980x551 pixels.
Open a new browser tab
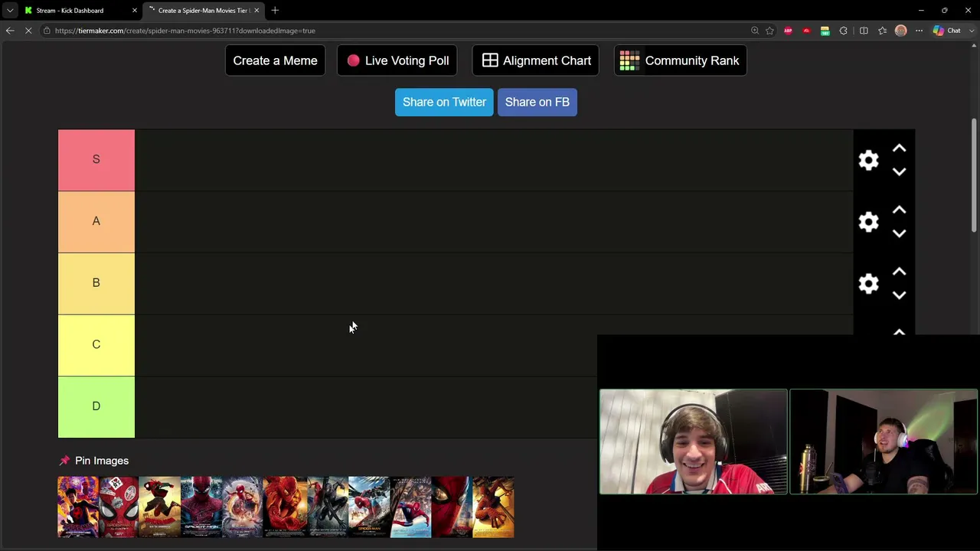[275, 11]
